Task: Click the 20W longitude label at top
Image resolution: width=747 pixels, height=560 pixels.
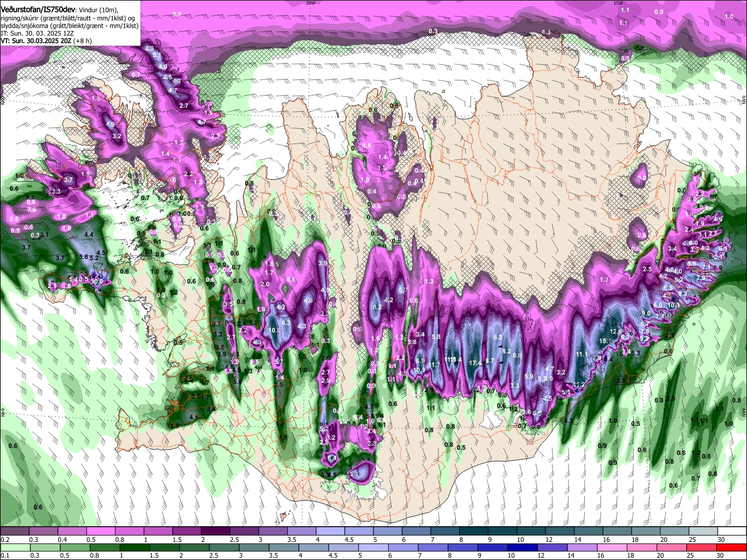Action: 310,2
